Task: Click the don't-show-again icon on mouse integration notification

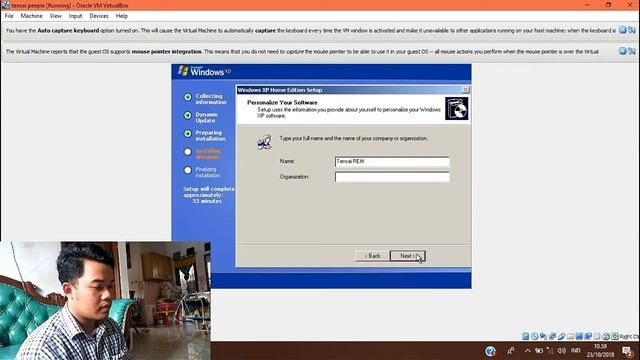Action: (632, 51)
